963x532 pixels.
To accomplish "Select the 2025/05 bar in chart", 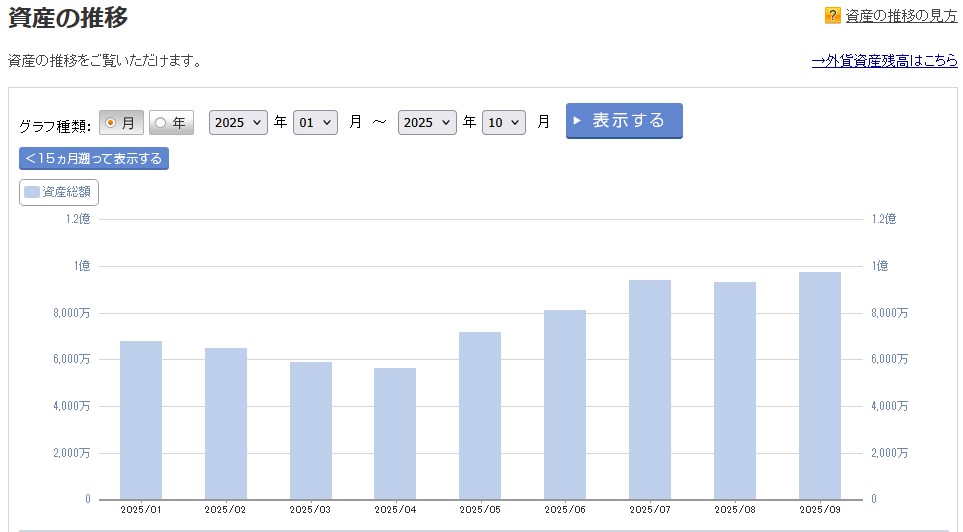I will point(480,415).
